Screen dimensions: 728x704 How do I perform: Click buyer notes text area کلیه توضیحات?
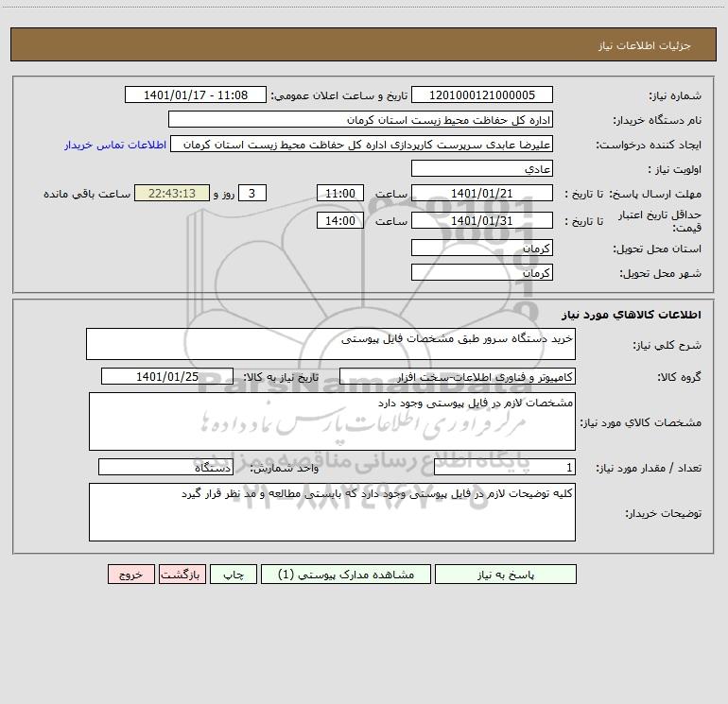tap(332, 512)
